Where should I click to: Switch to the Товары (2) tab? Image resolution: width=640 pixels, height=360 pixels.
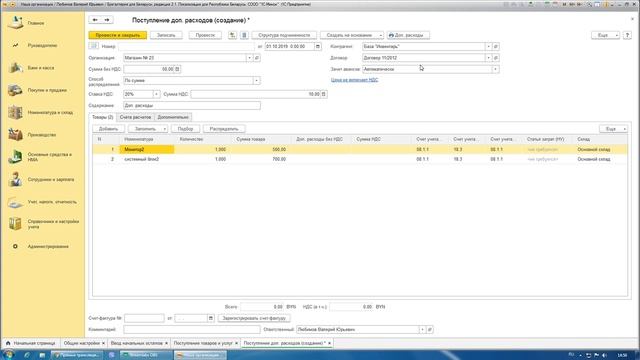coord(102,117)
